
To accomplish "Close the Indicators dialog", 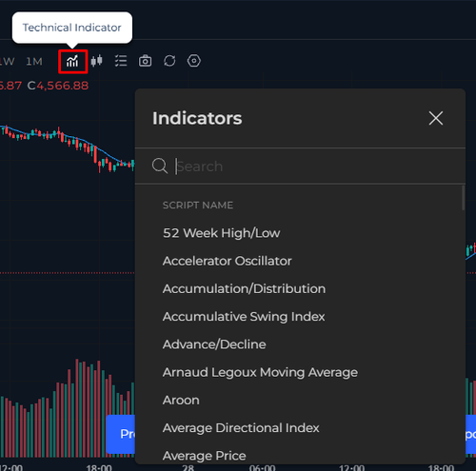I will click(436, 118).
